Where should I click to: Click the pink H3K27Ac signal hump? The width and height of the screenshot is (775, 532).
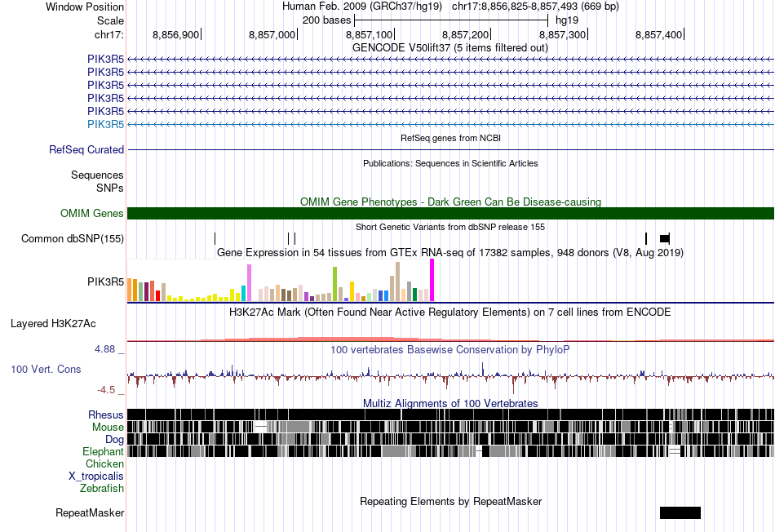click(346, 339)
